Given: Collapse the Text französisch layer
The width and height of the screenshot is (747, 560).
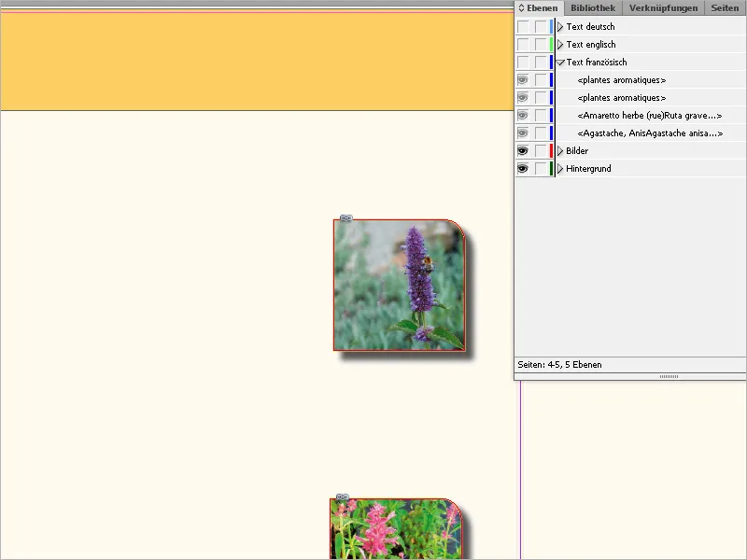Looking at the screenshot, I should pyautogui.click(x=561, y=63).
